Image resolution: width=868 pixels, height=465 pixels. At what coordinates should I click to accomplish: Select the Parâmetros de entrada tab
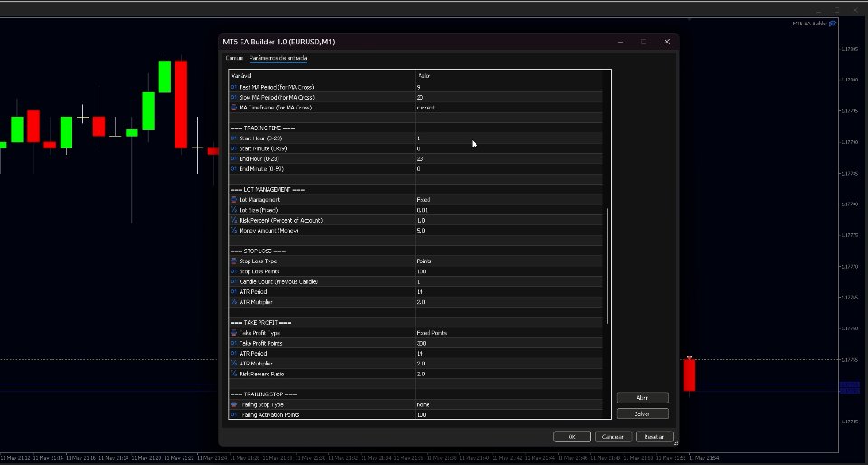click(x=278, y=58)
